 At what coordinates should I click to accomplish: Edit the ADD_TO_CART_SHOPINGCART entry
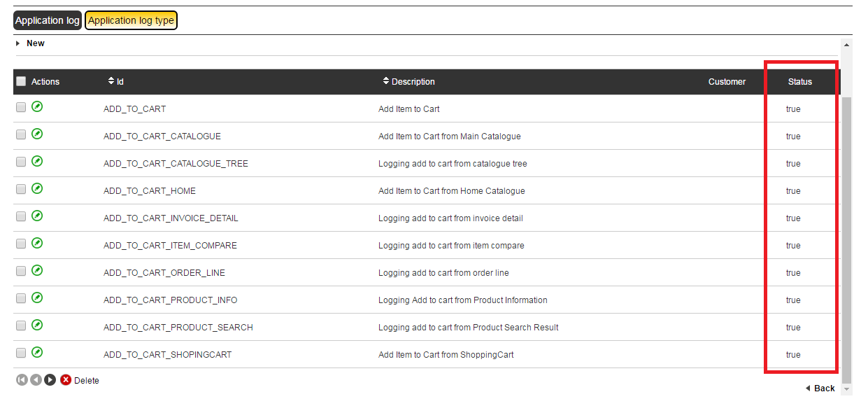click(37, 351)
